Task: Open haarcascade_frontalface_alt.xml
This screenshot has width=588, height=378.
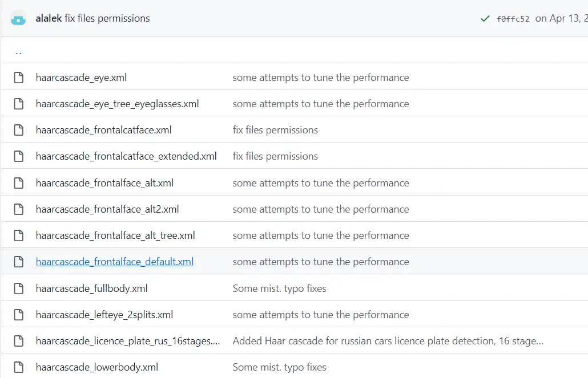Action: [104, 183]
